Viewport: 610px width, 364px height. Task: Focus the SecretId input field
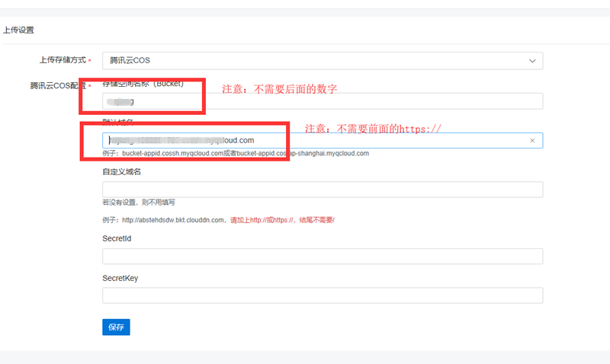(x=323, y=257)
